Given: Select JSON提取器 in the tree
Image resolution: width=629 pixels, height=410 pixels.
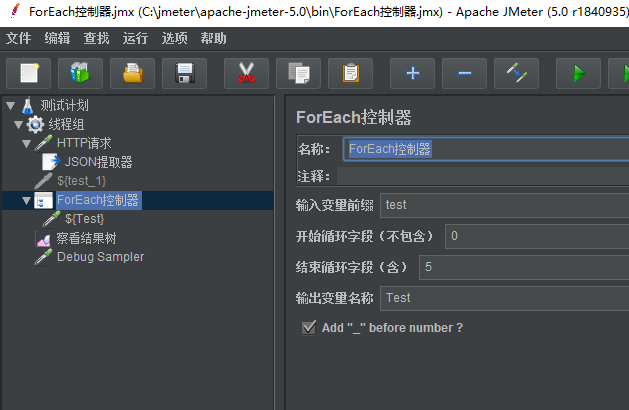Looking at the screenshot, I should click(x=99, y=162).
